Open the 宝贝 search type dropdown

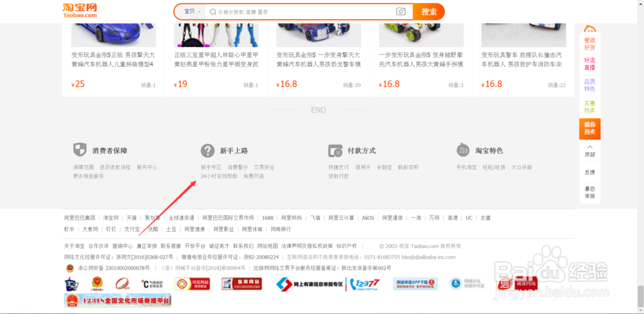(x=192, y=12)
